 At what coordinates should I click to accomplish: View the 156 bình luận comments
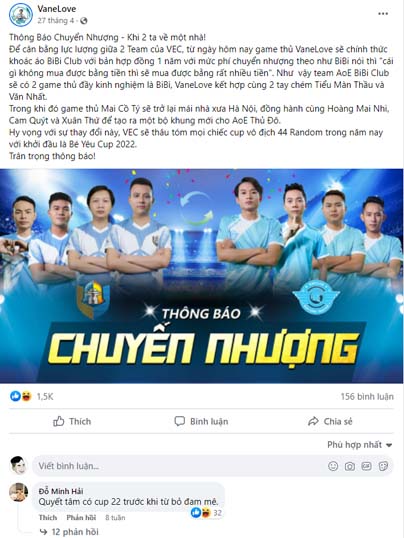click(x=367, y=397)
